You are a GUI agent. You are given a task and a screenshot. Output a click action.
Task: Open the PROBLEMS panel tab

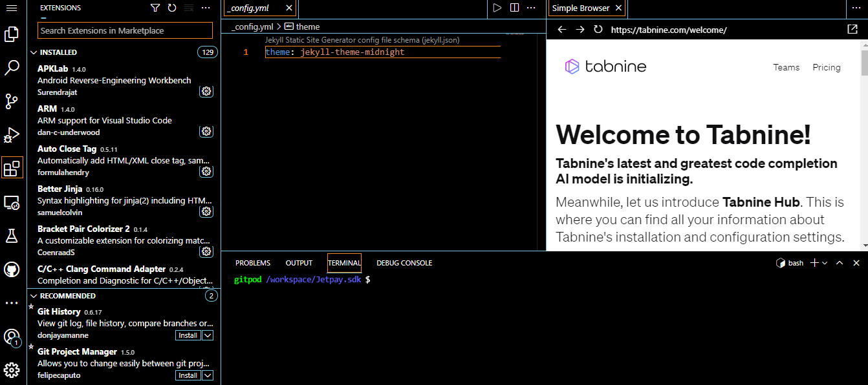tap(253, 263)
